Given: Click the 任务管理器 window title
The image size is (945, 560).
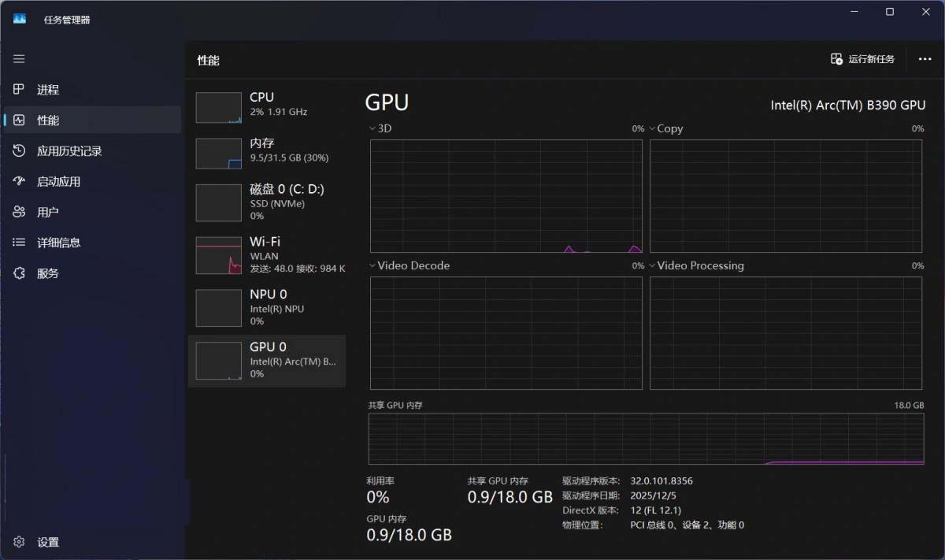Looking at the screenshot, I should (67, 19).
